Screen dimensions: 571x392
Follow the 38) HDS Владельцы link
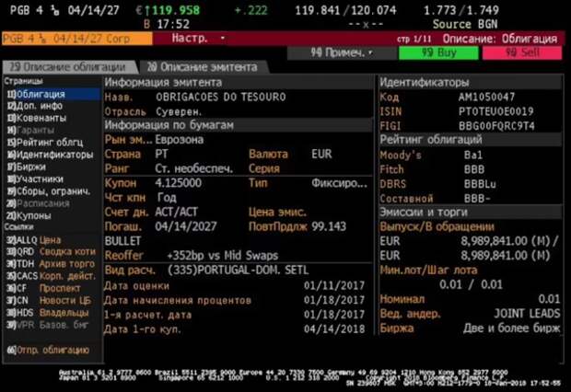[x=48, y=313]
